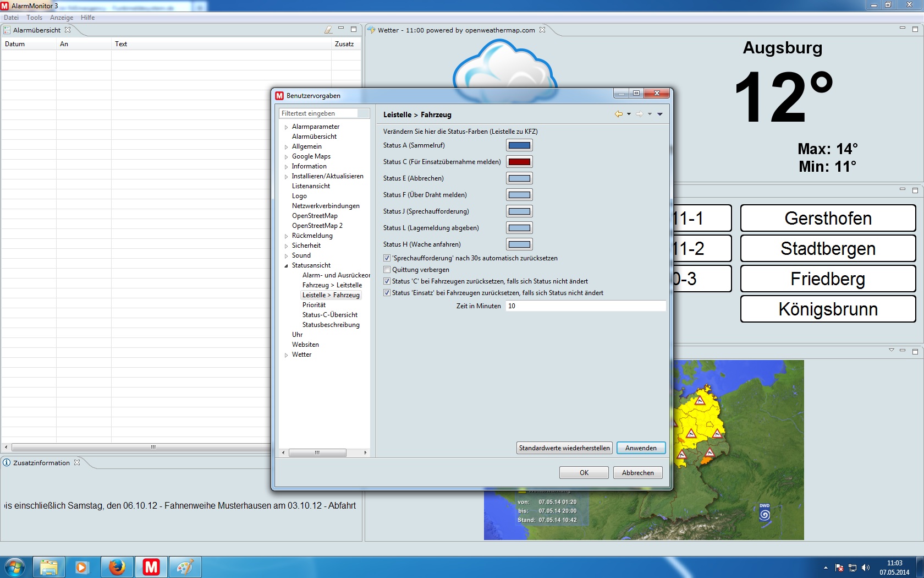Click the AlarmMonitor icon in the taskbar
The width and height of the screenshot is (924, 578).
coord(151,567)
